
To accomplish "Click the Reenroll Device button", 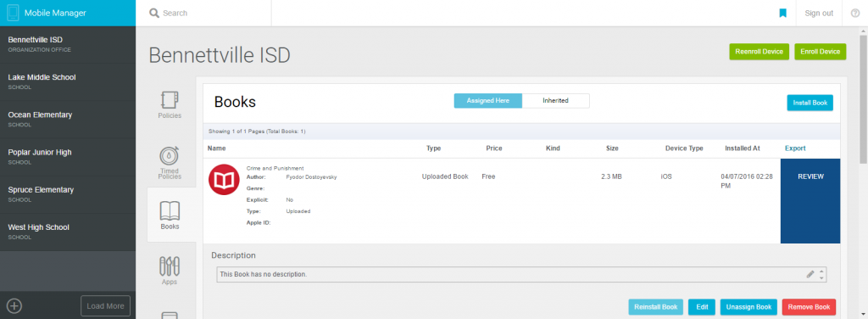I will coord(759,52).
